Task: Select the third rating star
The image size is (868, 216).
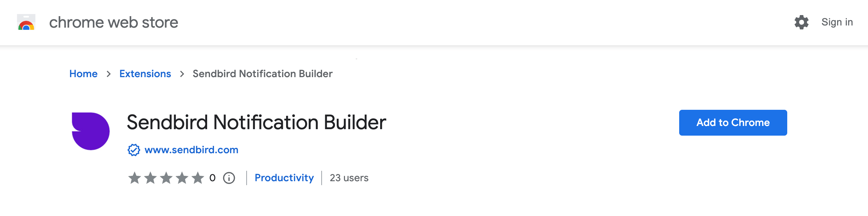Action: click(x=166, y=178)
